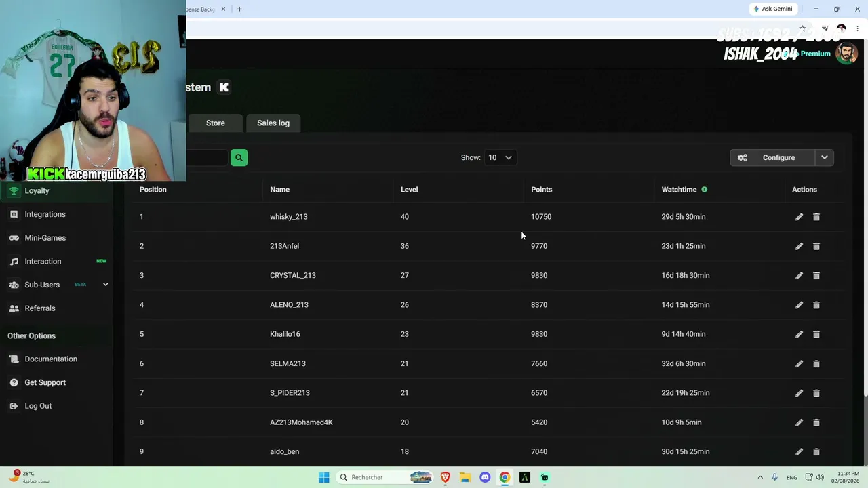
Task: Click the Ask Gemini button
Action: coord(772,9)
